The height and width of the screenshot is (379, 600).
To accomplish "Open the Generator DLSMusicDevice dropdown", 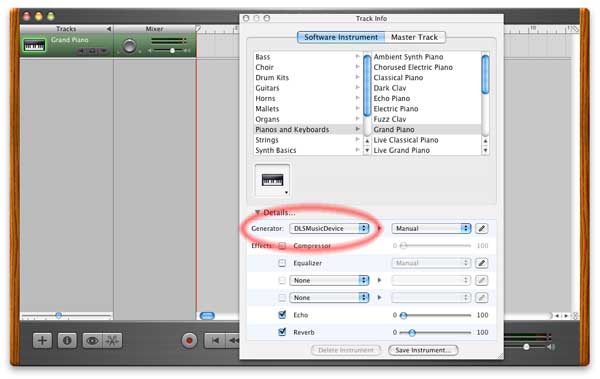I will coord(329,229).
